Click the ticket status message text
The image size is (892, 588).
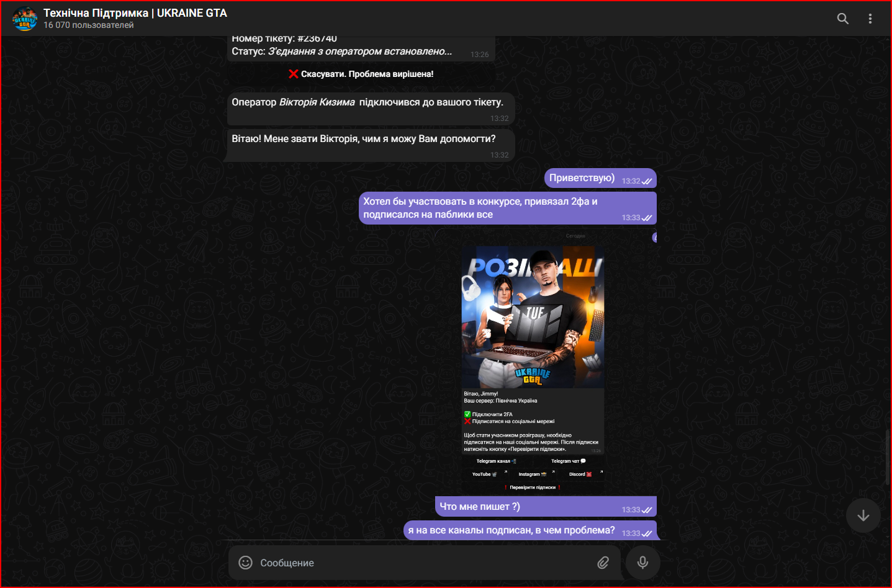pyautogui.click(x=342, y=51)
